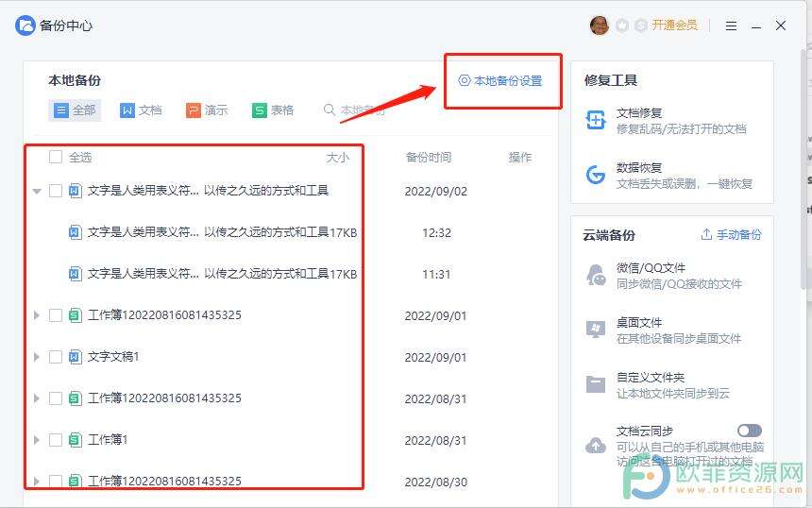Open the hamburger menu icon in title bar
Screen dimensions: 812x508
731,25
